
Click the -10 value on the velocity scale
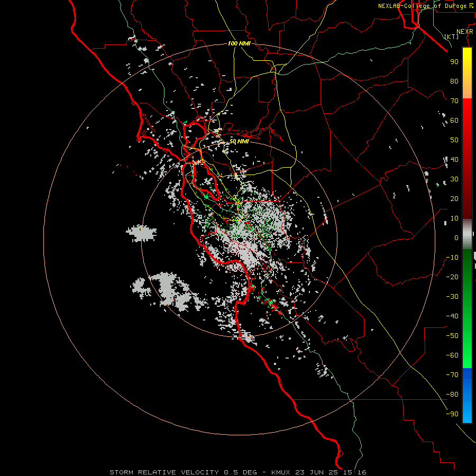[452, 258]
